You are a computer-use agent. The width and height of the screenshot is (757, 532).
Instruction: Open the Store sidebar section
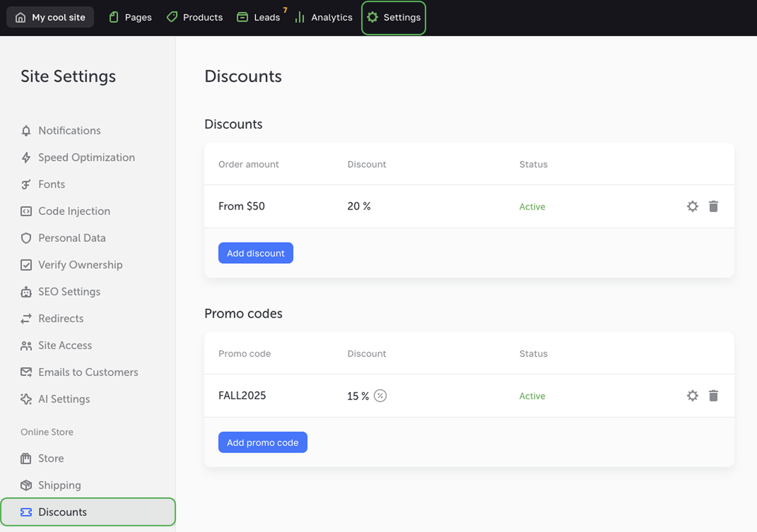coord(51,458)
